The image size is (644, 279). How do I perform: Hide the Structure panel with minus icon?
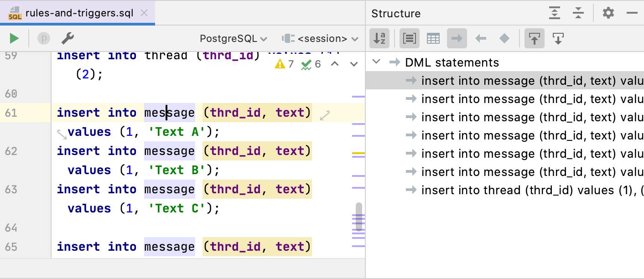coord(632,13)
